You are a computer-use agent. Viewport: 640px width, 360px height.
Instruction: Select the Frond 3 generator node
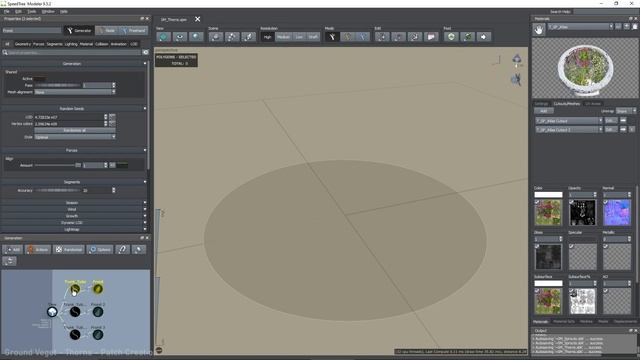tap(98, 335)
